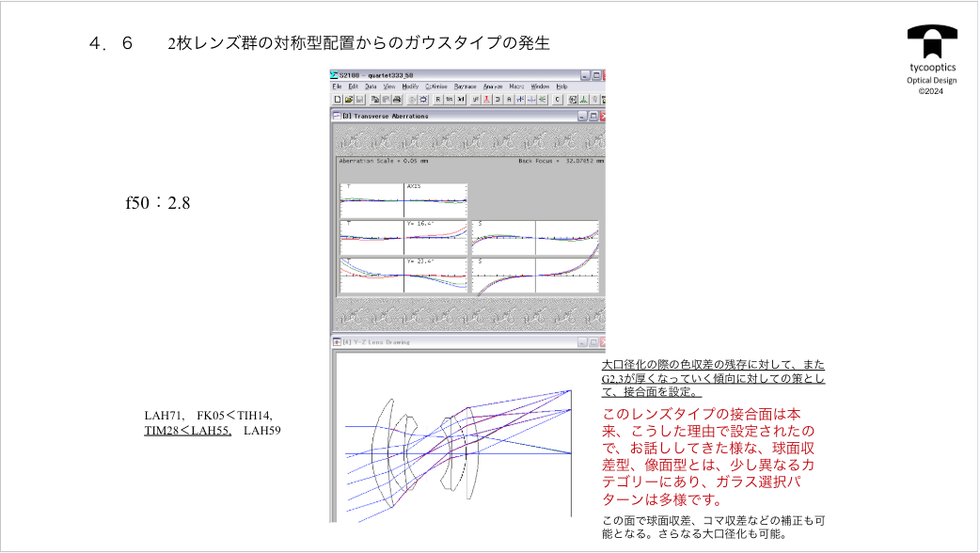
Task: Minimize the Transverse Aberrations window
Action: coord(581,117)
